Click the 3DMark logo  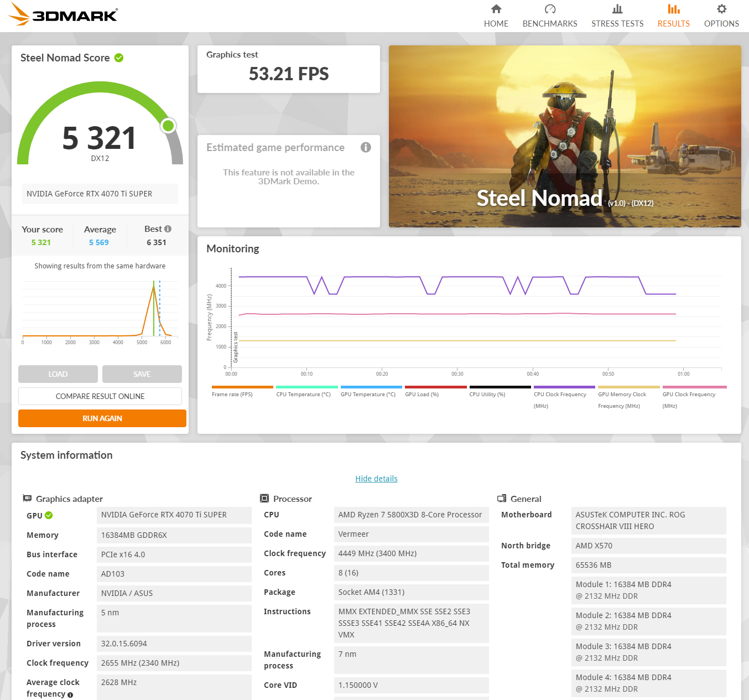[63, 14]
